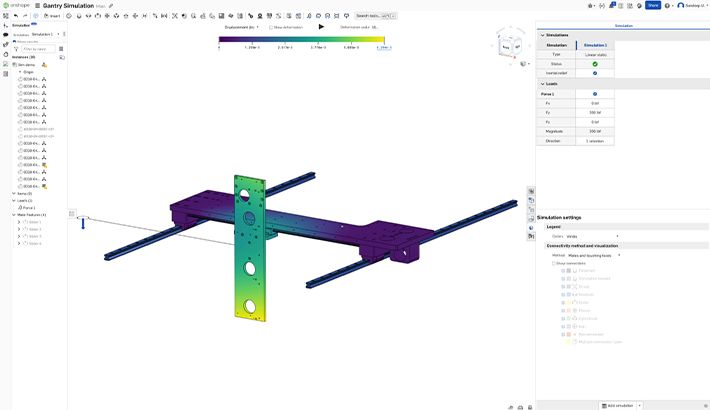The width and height of the screenshot is (710, 410).
Task: Click the icon right of the Instances header
Action: click(62, 58)
